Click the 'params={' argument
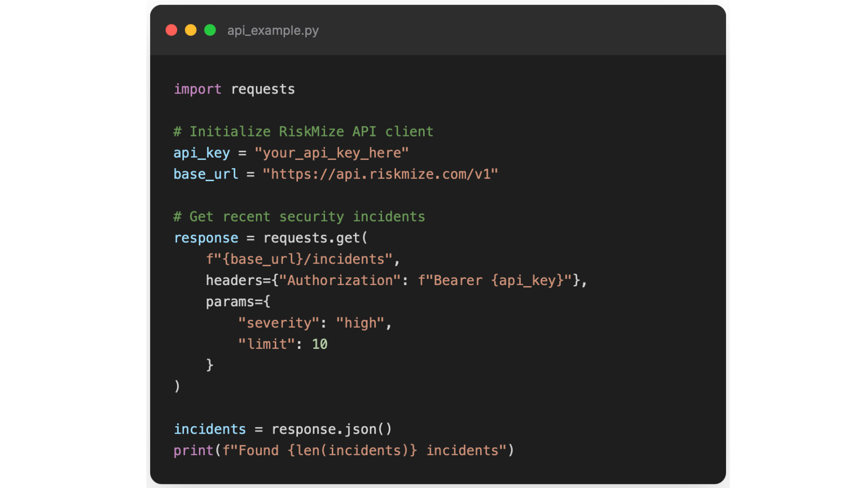The image size is (868, 488). tap(238, 301)
